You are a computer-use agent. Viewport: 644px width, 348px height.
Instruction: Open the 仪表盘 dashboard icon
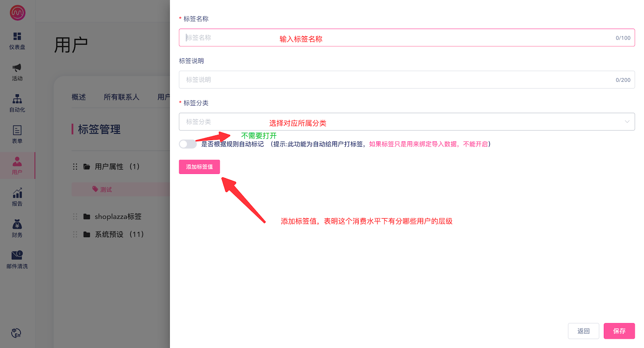(17, 37)
